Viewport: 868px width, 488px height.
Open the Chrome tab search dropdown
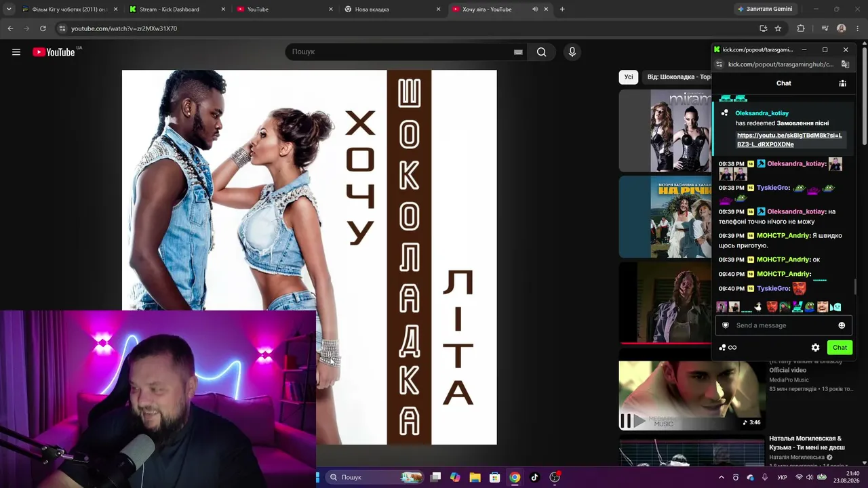[x=9, y=9]
